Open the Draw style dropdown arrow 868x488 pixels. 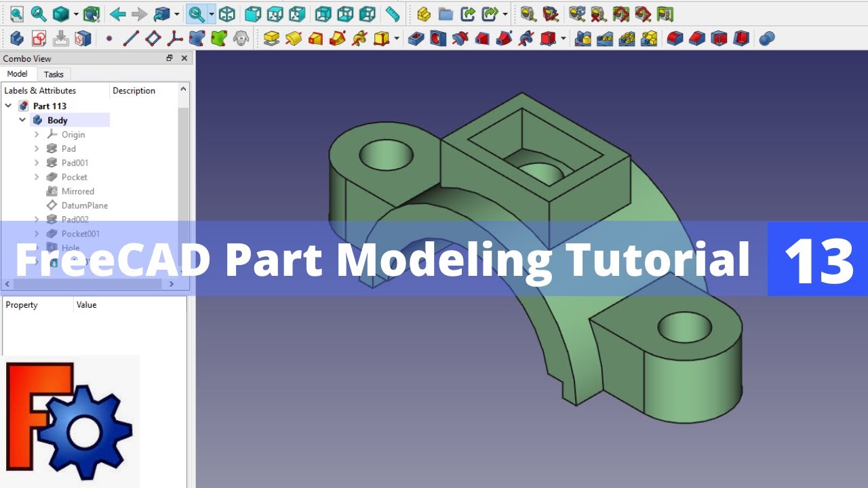pos(75,14)
